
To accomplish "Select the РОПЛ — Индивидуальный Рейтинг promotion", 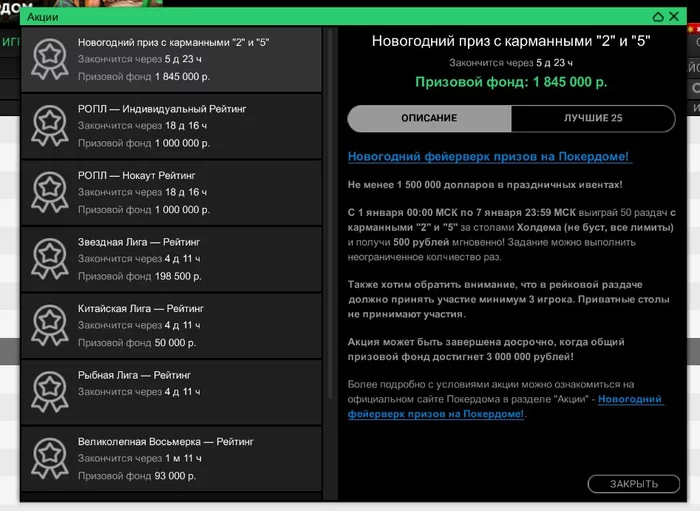I will [171, 126].
